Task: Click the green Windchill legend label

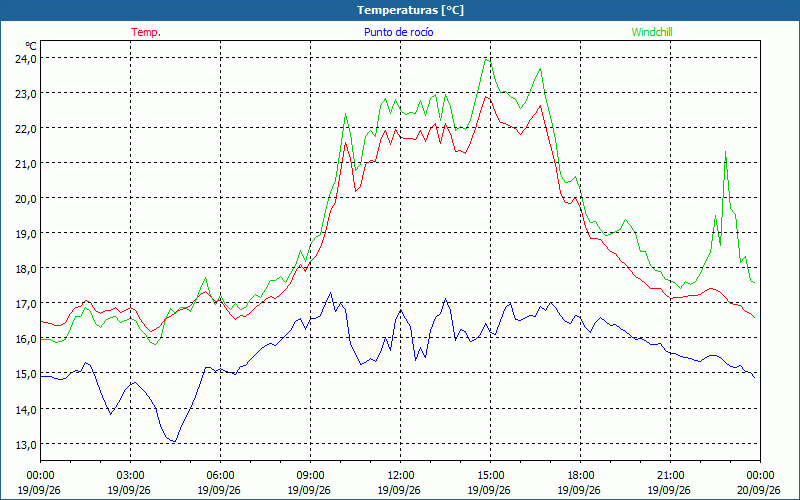Action: tap(652, 32)
